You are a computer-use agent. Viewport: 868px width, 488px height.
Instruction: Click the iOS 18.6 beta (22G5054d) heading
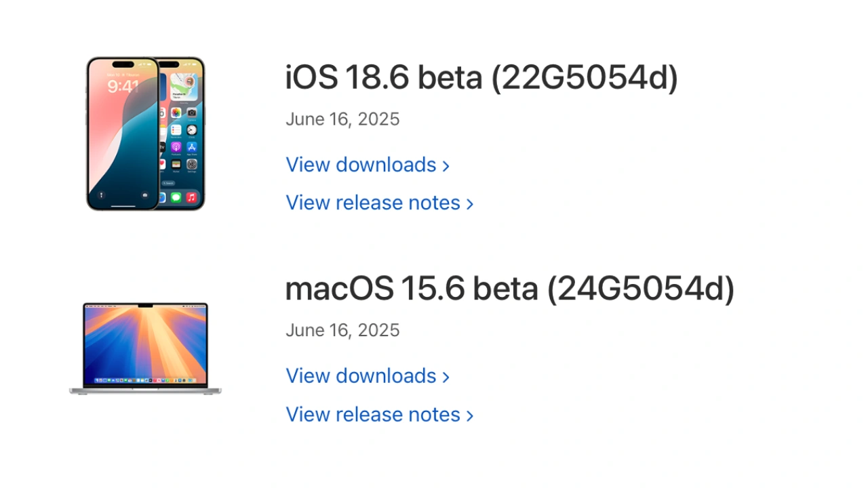tap(481, 78)
